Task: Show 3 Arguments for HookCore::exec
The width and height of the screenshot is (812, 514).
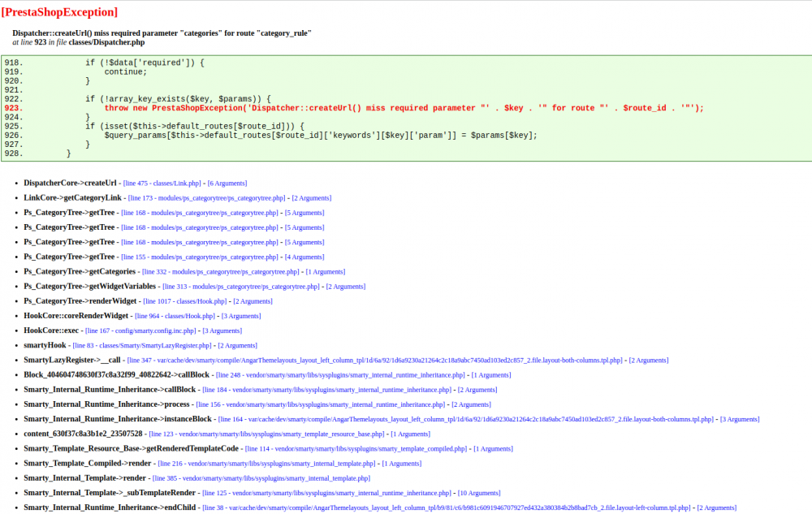Action: click(222, 330)
